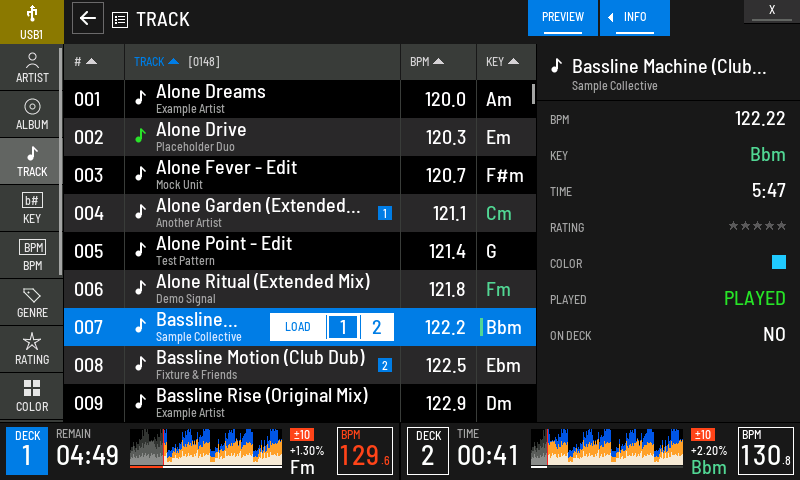Browse by Key category
The width and height of the screenshot is (800, 480).
click(32, 209)
